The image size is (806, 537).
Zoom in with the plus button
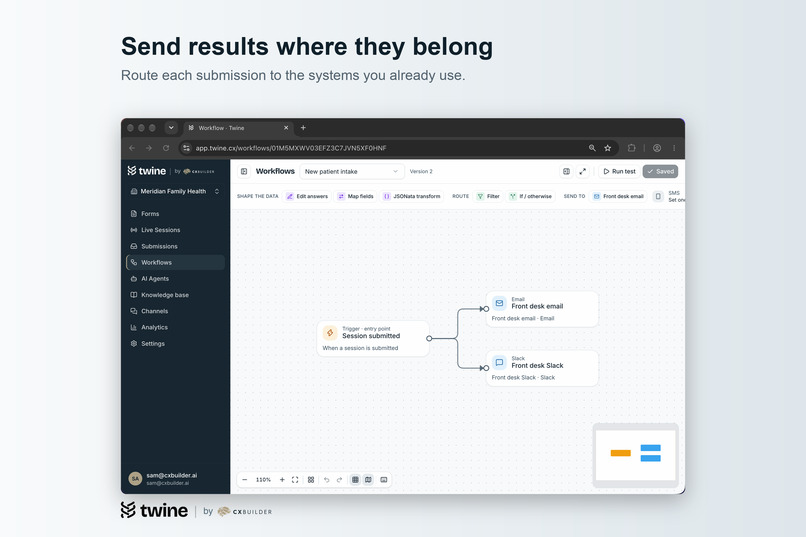point(282,480)
